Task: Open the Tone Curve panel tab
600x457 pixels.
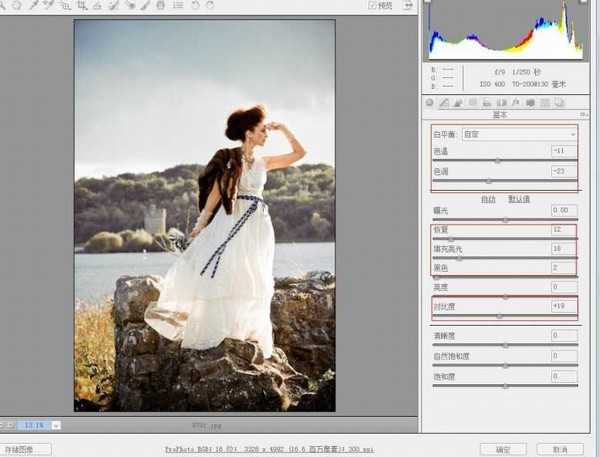Action: pos(443,102)
